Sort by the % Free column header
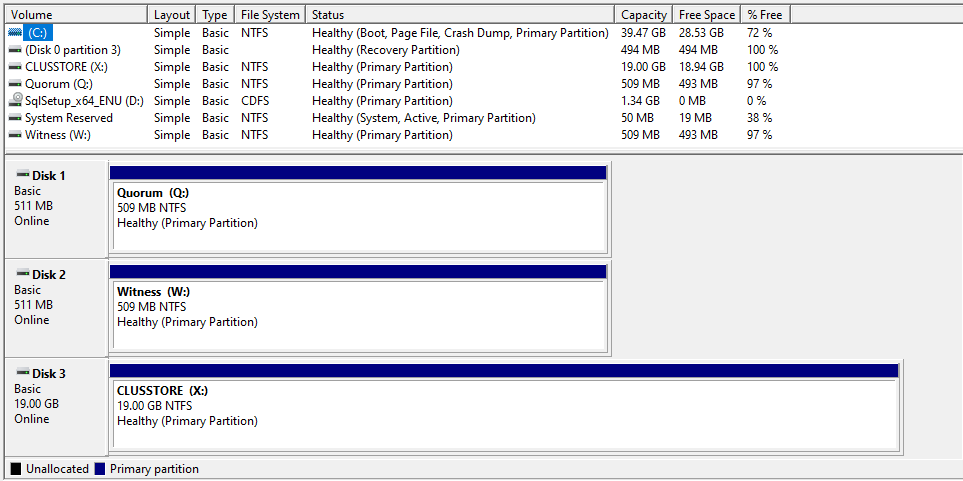This screenshot has width=963, height=481. (766, 15)
